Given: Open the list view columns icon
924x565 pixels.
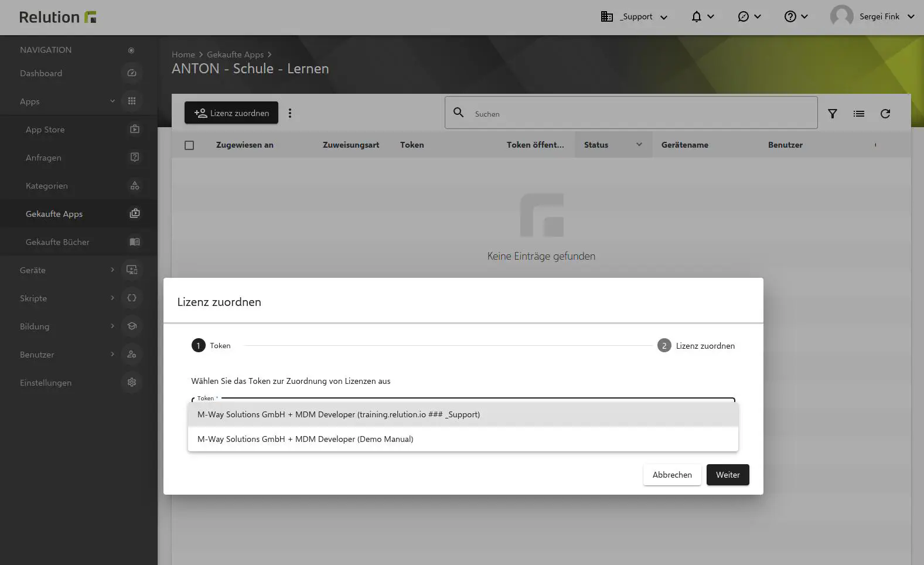Looking at the screenshot, I should pos(858,114).
